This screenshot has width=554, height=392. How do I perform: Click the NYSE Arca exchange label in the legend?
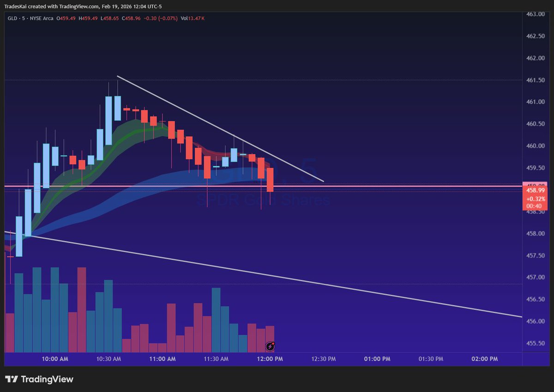point(42,18)
